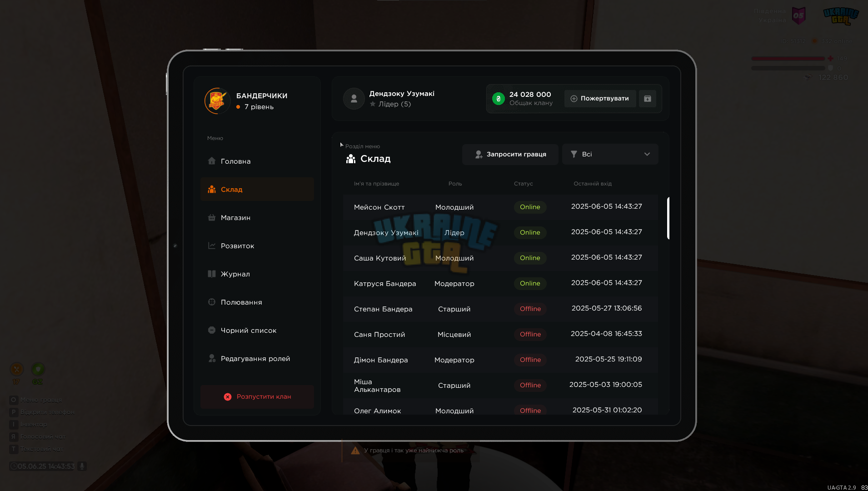Select the Міша Алькантаров row

click(501, 386)
